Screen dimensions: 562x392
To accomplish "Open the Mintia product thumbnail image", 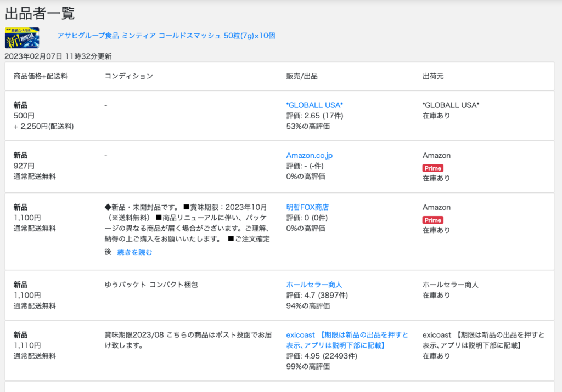I will coord(22,38).
